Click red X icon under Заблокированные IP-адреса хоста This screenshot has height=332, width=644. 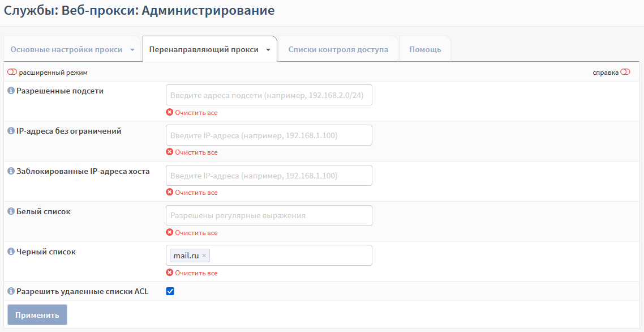point(170,193)
